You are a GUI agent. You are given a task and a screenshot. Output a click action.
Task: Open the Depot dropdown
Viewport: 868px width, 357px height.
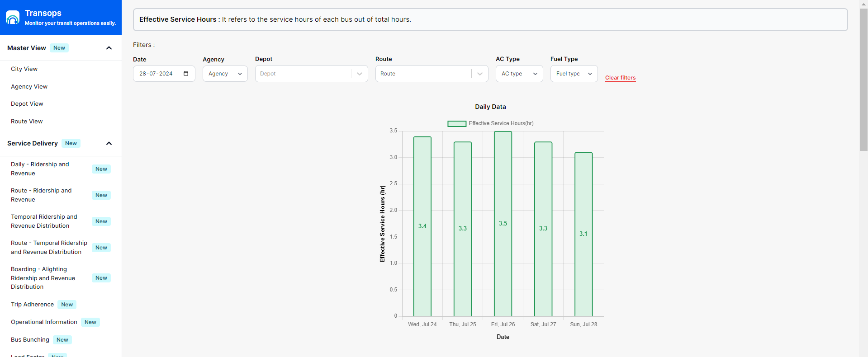312,74
